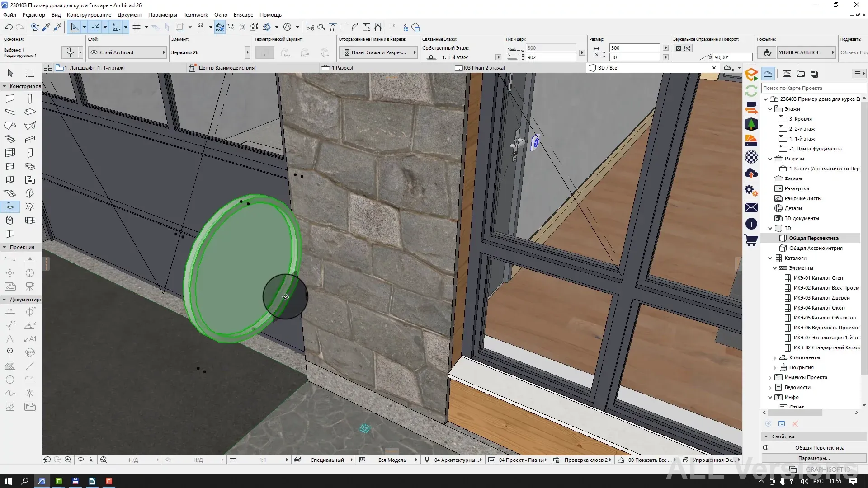Toggle the mirror X checkbox
The image size is (868, 488).
[679, 48]
